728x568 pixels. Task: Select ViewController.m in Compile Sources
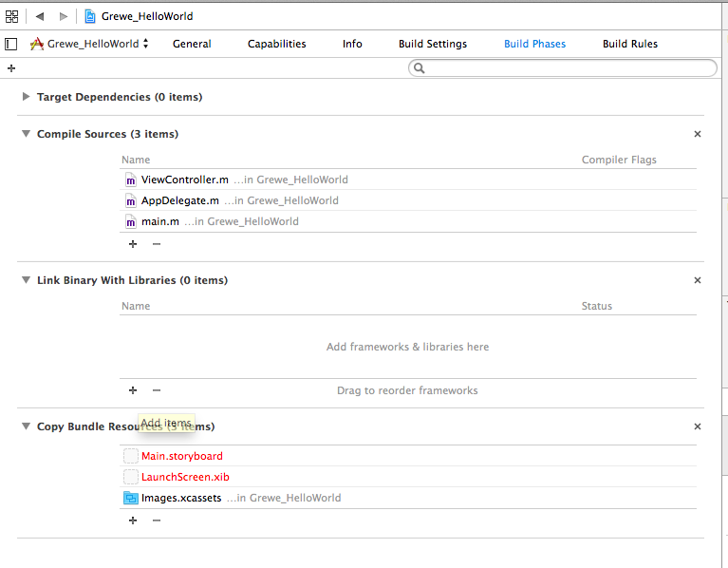pyautogui.click(x=184, y=180)
